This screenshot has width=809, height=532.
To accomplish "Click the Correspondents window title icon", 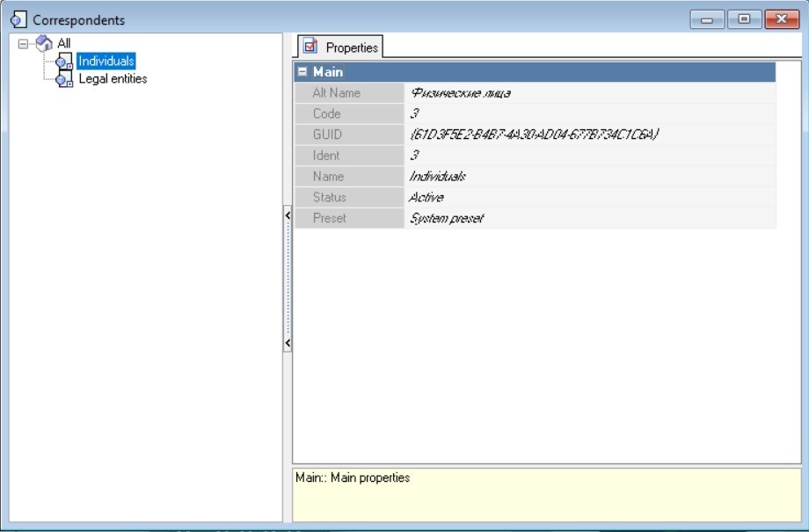I will pyautogui.click(x=18, y=19).
